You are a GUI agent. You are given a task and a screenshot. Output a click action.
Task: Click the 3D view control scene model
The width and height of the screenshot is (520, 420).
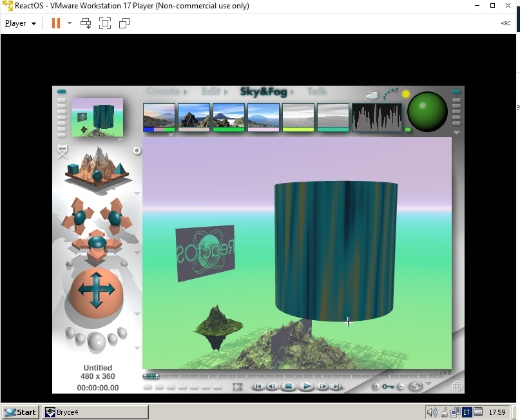pos(97,167)
